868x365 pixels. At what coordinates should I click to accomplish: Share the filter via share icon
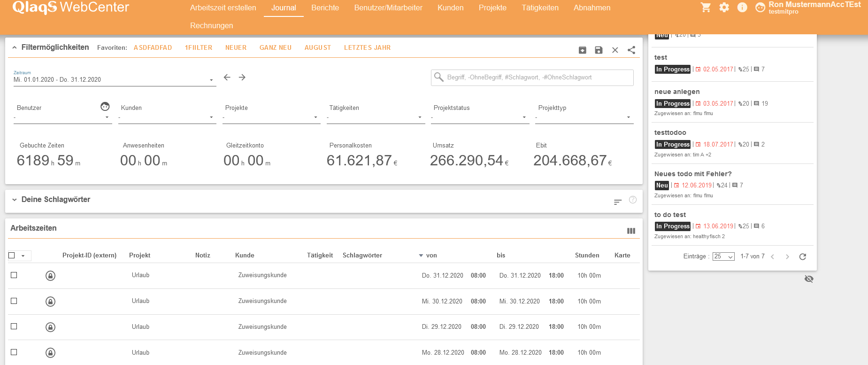631,50
